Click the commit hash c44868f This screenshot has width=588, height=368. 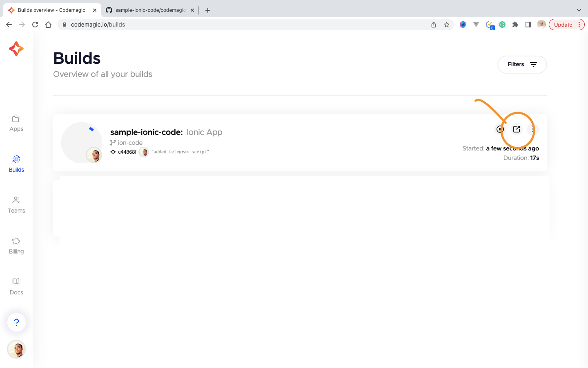click(127, 152)
